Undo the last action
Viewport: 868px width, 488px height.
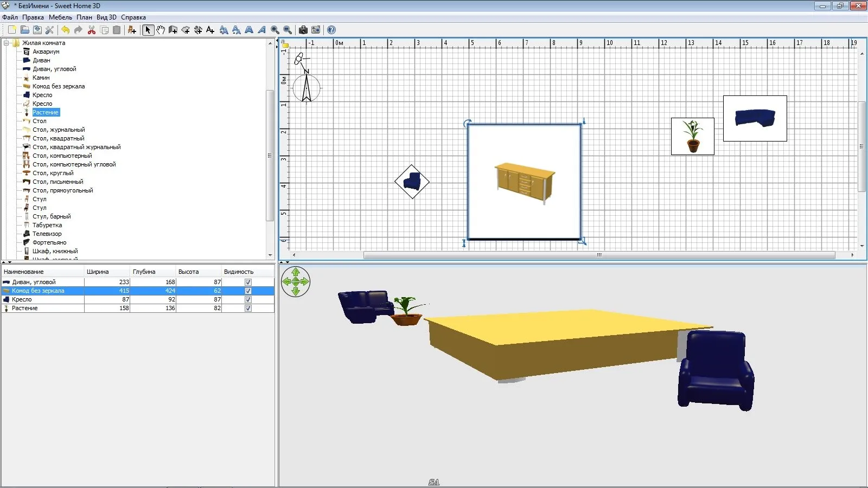click(66, 30)
